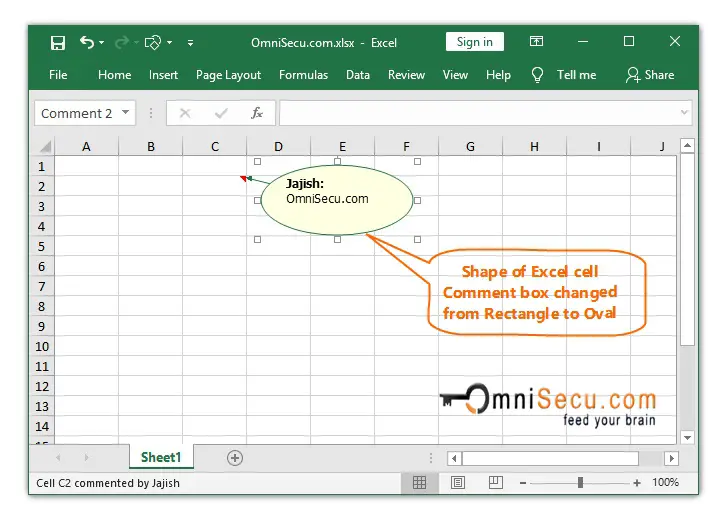Select the Sheet1 tab

[161, 457]
